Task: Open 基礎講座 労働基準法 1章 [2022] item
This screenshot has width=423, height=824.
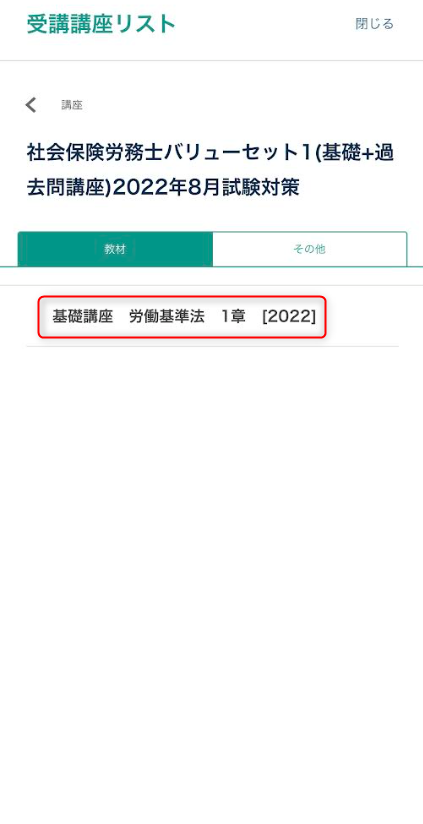Action: (183, 317)
